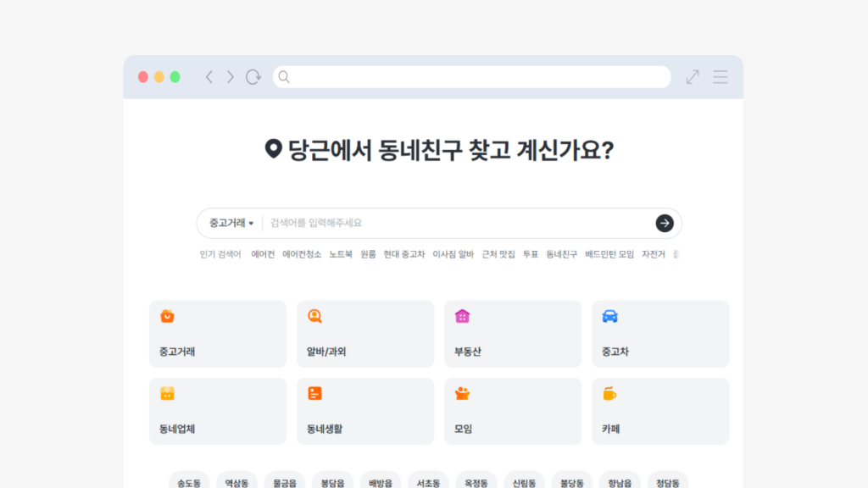This screenshot has height=488, width=868.
Task: Choose the 청담동 neighborhood chip
Action: (668, 481)
